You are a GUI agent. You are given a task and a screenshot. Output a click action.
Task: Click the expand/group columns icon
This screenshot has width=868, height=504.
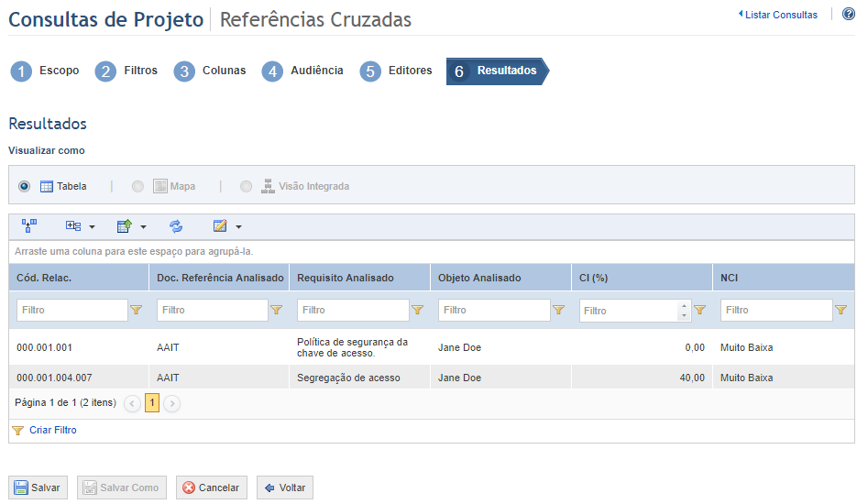[x=73, y=225]
